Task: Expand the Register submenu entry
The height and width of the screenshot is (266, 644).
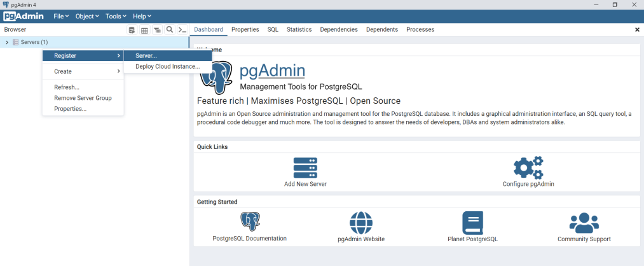Action: click(83, 55)
